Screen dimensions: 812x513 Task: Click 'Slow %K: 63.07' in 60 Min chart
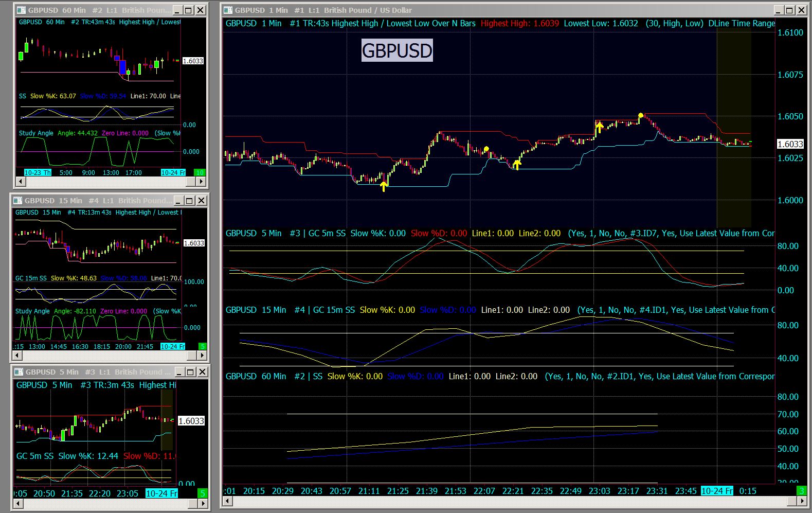(53, 96)
